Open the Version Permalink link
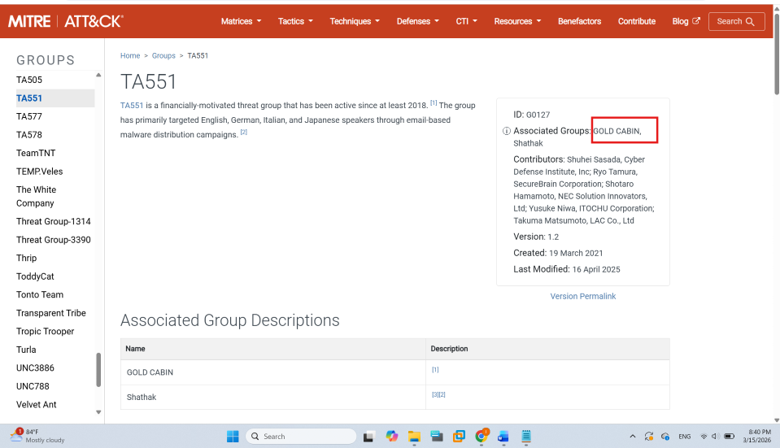780x448 pixels. pos(583,296)
